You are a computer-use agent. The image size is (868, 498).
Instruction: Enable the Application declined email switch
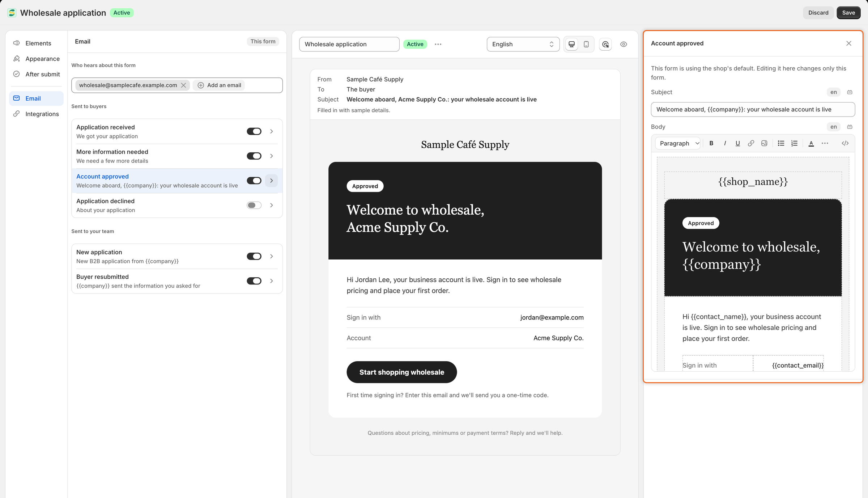coord(254,205)
